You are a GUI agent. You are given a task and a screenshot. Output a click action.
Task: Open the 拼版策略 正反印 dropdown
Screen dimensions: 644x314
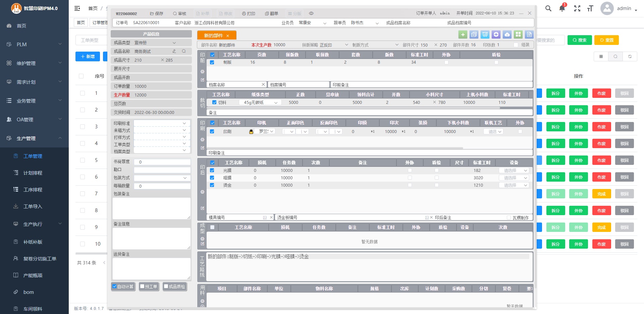point(346,45)
